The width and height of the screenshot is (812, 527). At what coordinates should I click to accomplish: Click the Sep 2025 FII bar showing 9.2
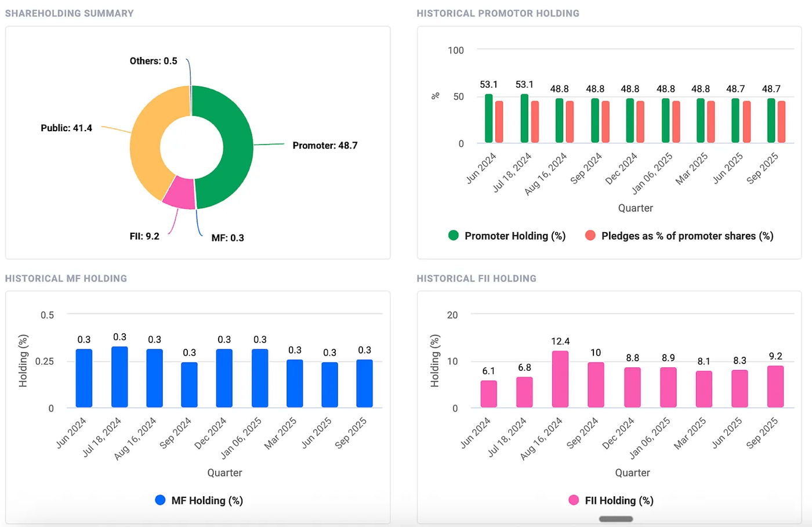(775, 387)
